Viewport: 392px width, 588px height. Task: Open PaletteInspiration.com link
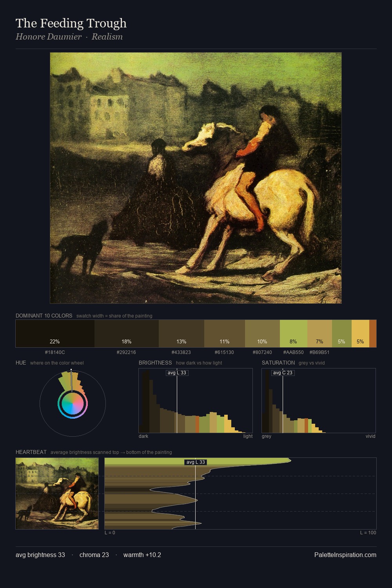345,555
